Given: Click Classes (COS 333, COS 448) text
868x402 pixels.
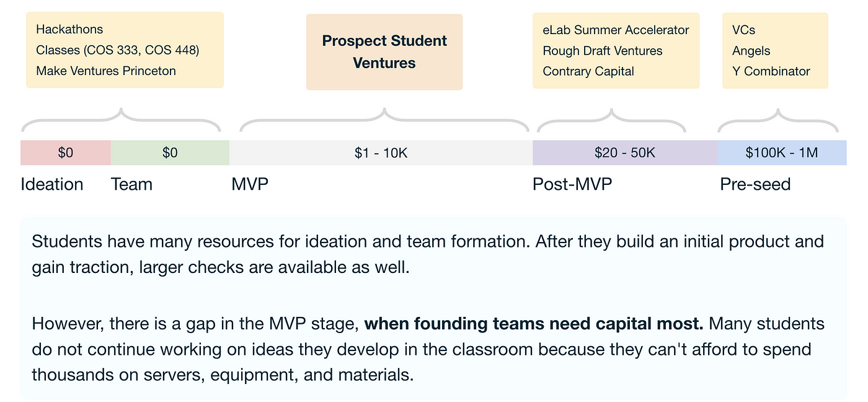Looking at the screenshot, I should [x=118, y=50].
